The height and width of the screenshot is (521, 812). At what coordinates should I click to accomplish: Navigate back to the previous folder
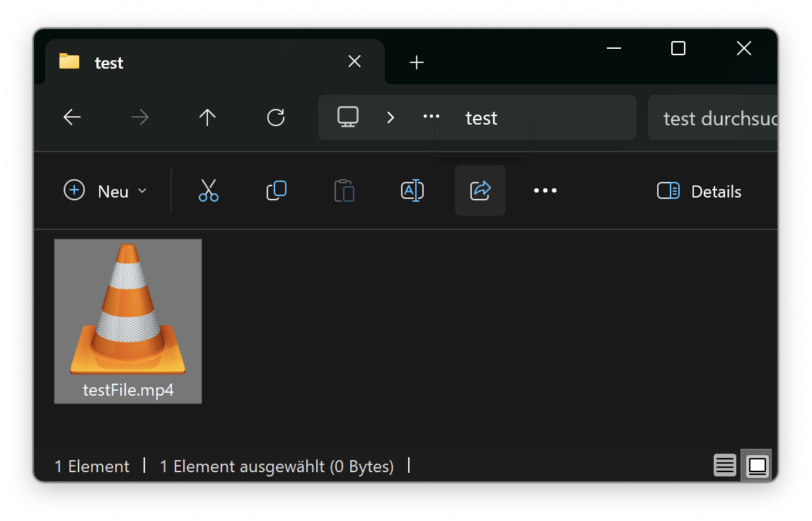coord(72,118)
